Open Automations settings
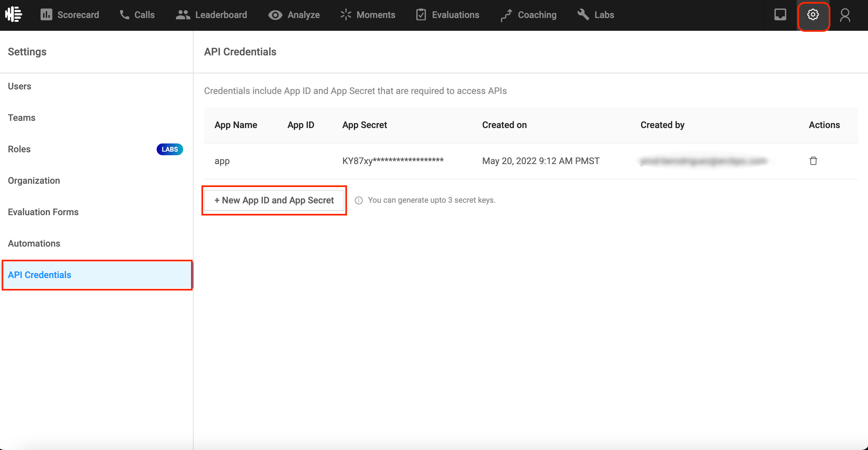The image size is (868, 450). [x=34, y=243]
